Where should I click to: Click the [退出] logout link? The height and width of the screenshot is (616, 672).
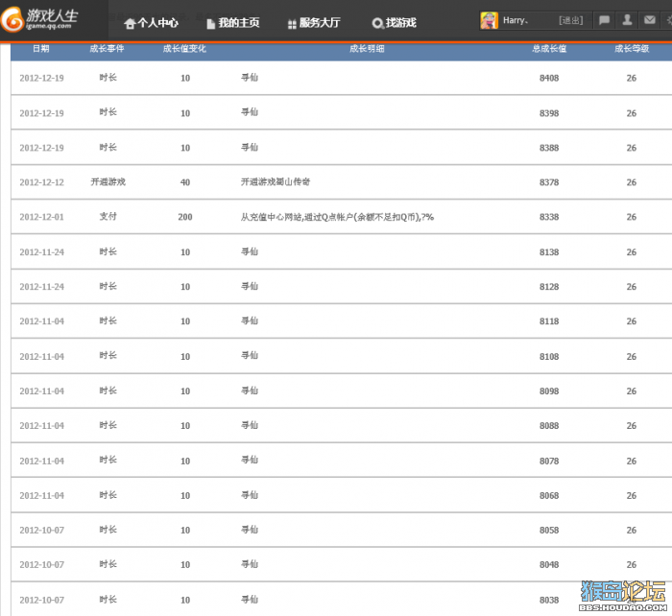pos(570,20)
